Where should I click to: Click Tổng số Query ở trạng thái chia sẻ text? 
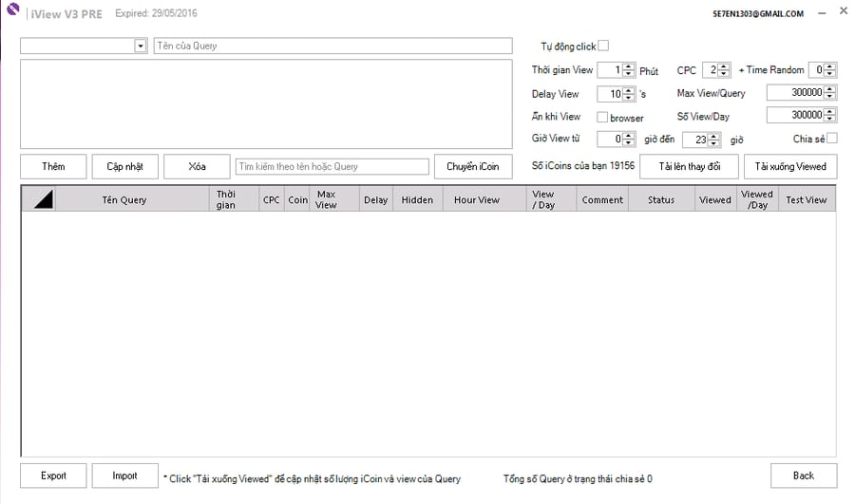point(578,479)
